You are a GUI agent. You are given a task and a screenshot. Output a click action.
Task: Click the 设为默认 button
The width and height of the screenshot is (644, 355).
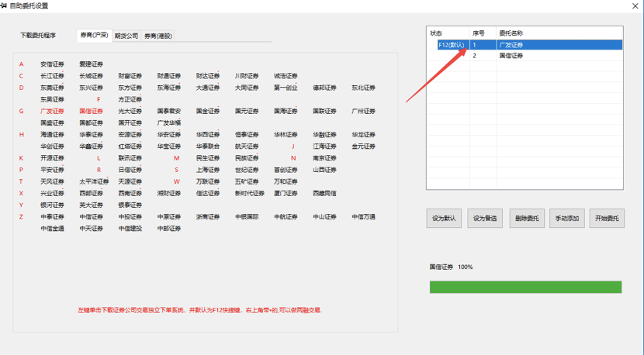[444, 219]
